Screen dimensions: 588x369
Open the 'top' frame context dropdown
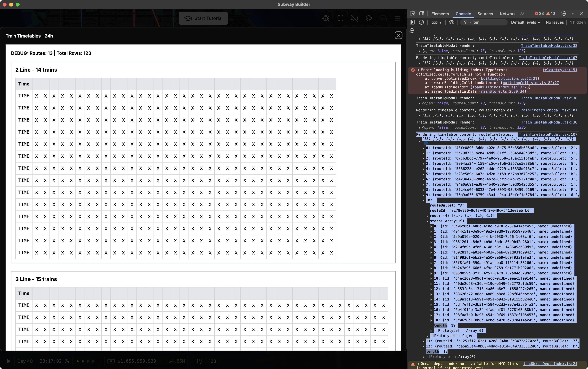coord(436,22)
